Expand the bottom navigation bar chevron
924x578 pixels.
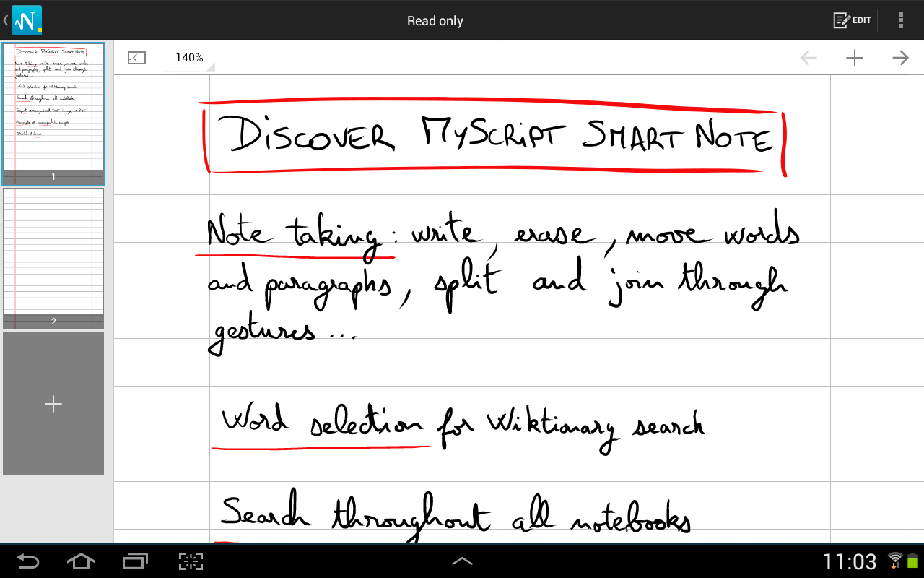click(462, 561)
